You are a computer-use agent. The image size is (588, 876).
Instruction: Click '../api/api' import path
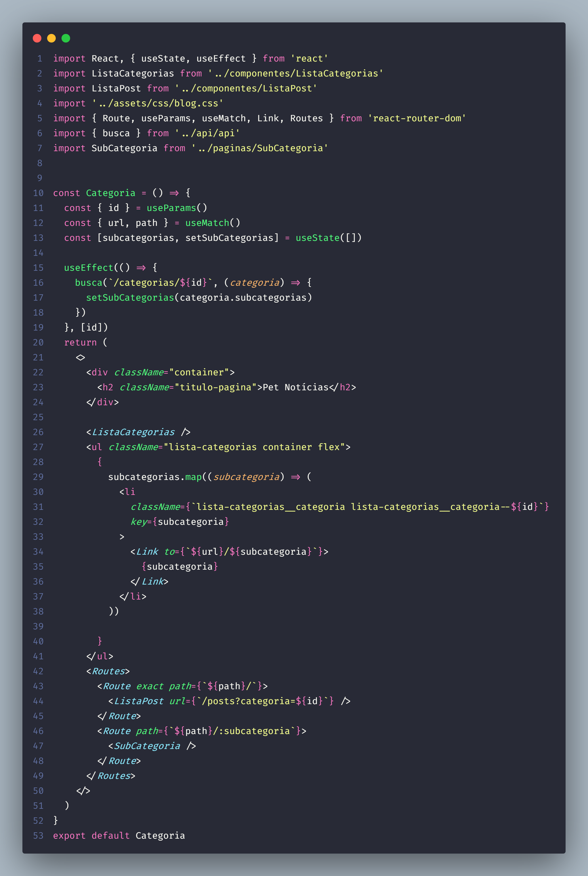point(207,134)
